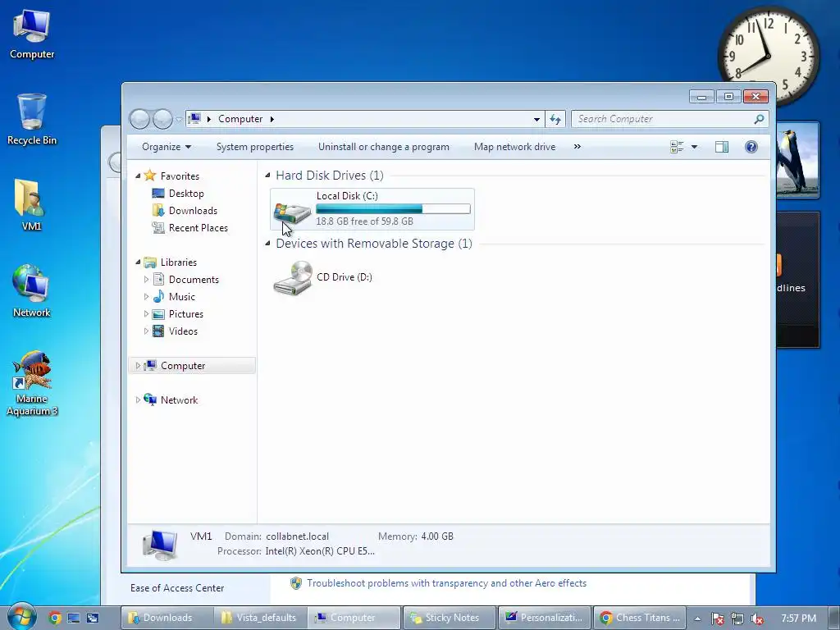
Task: Collapse the Favorites tree node
Action: (x=138, y=176)
